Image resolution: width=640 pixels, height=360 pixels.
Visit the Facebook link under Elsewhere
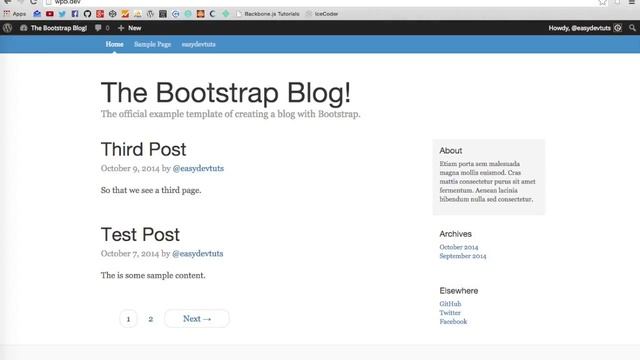[x=453, y=322]
